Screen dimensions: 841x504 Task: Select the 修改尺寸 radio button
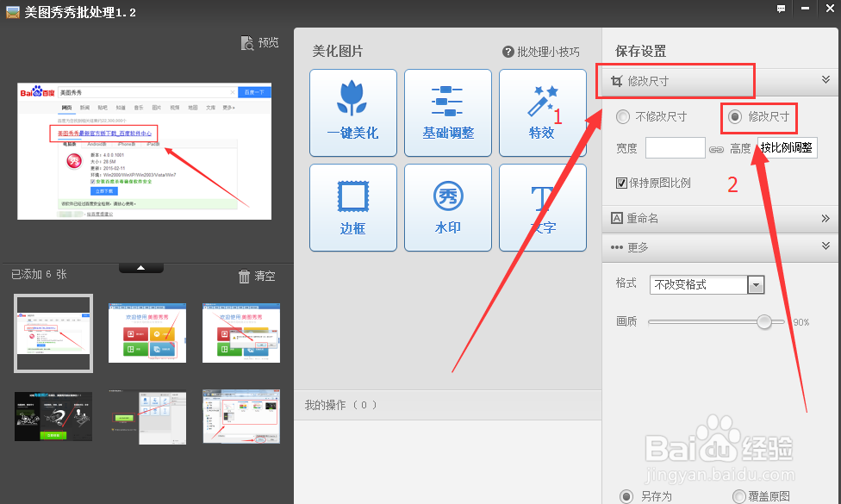[735, 116]
